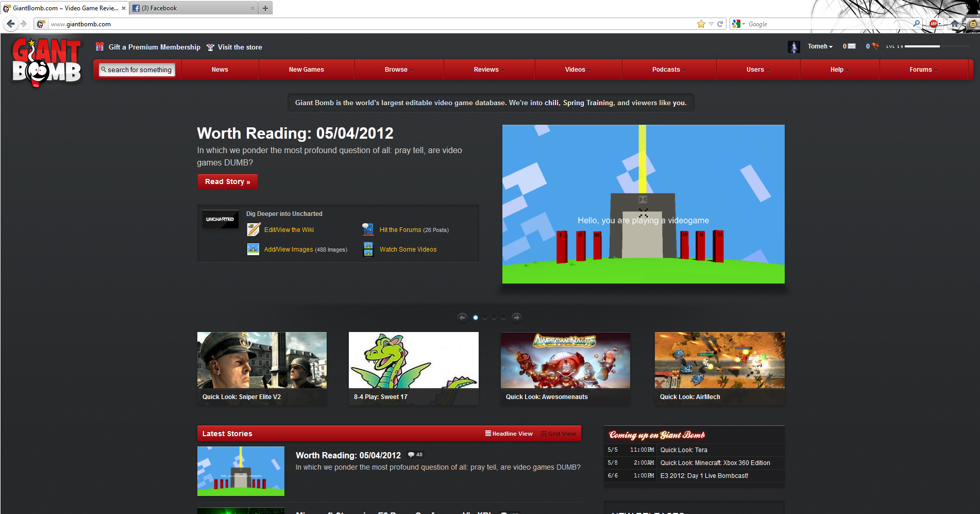This screenshot has width=980, height=514.
Task: Switch to the Facebook browser tab
Action: (x=193, y=8)
